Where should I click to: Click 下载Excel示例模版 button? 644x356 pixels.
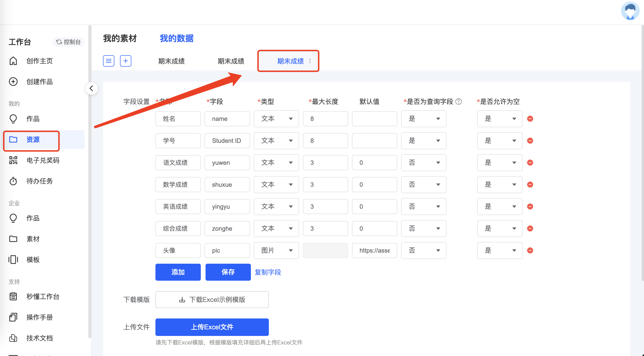coord(212,299)
